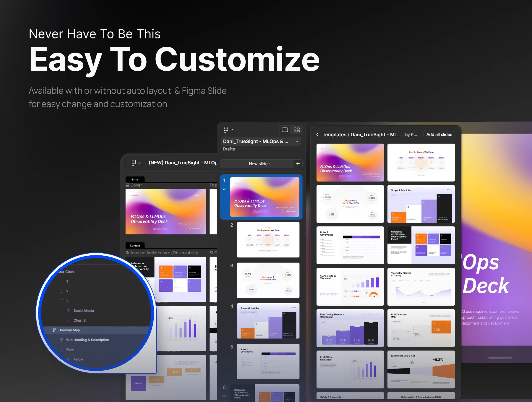The height and width of the screenshot is (402, 532).
Task: Click Add all slides button
Action: [439, 134]
